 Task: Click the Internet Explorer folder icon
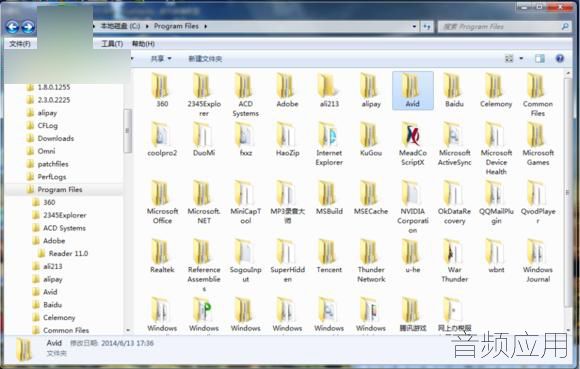(x=329, y=135)
